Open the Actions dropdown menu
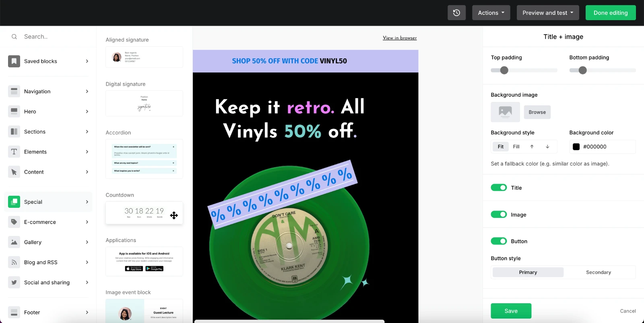This screenshot has width=644, height=323. click(x=491, y=13)
